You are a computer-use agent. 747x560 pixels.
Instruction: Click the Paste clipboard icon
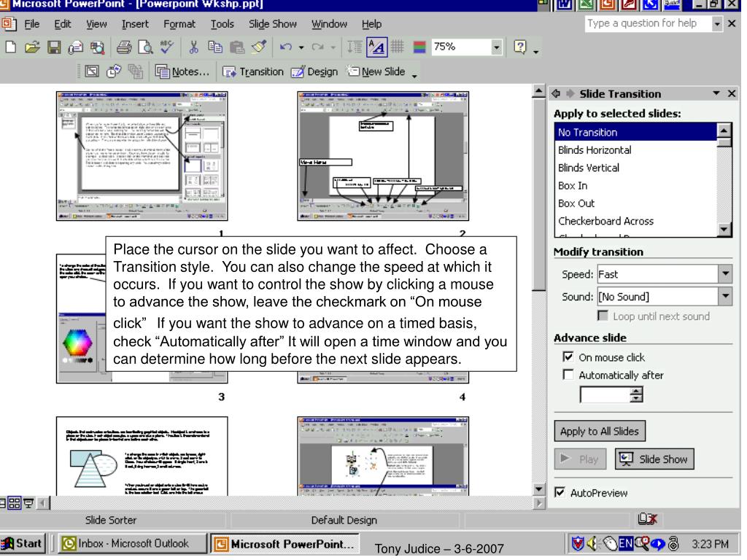(237, 47)
